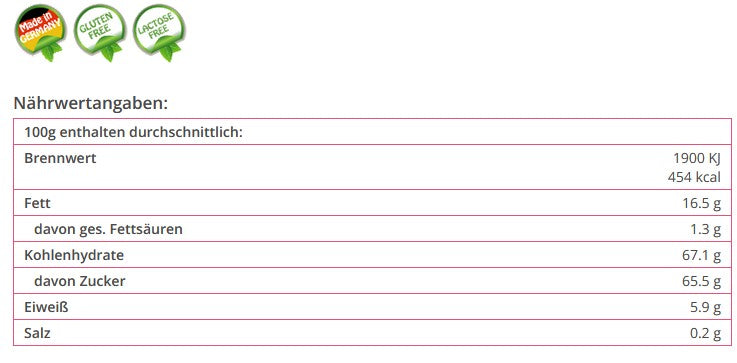Click the Eiweiß row label

[46, 307]
